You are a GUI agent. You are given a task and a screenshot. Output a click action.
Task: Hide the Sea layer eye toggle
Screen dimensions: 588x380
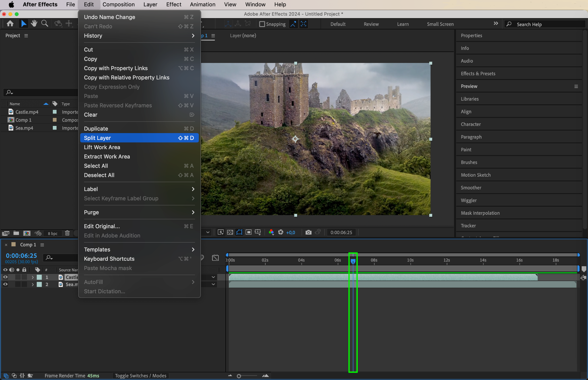pyautogui.click(x=5, y=284)
